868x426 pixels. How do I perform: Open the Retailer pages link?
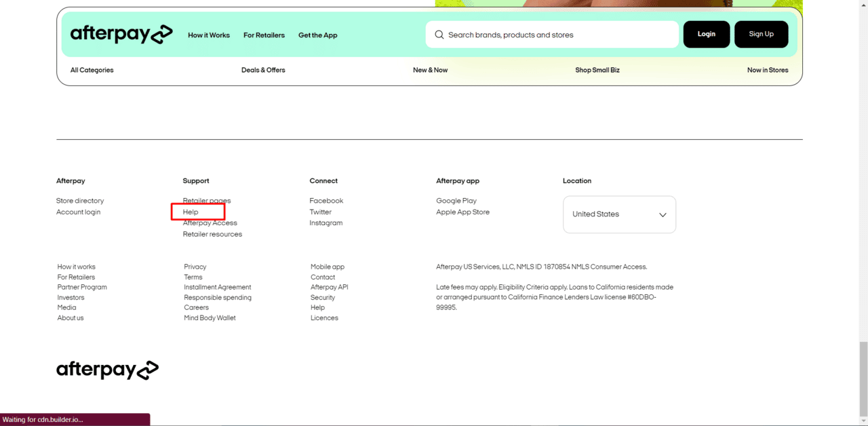point(207,201)
